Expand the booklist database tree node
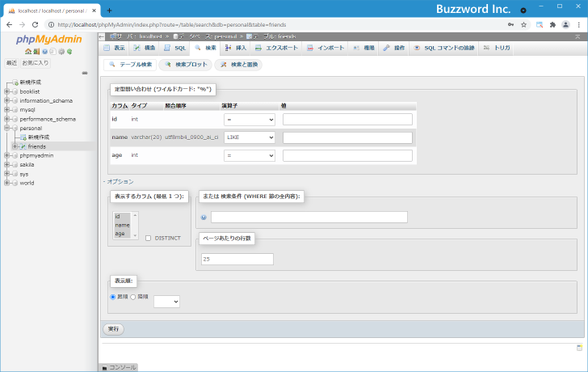Image resolution: width=588 pixels, height=372 pixels. tap(6, 91)
